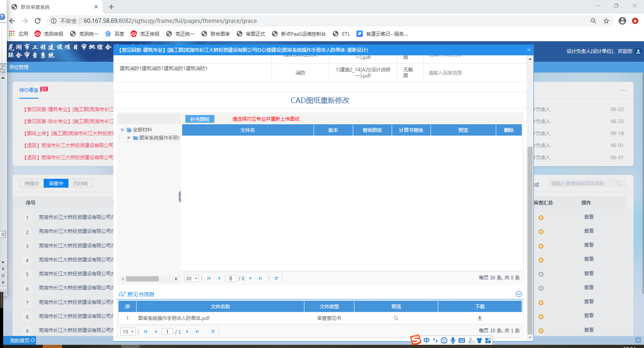Refresh the CAD drawings file table

(x=276, y=278)
